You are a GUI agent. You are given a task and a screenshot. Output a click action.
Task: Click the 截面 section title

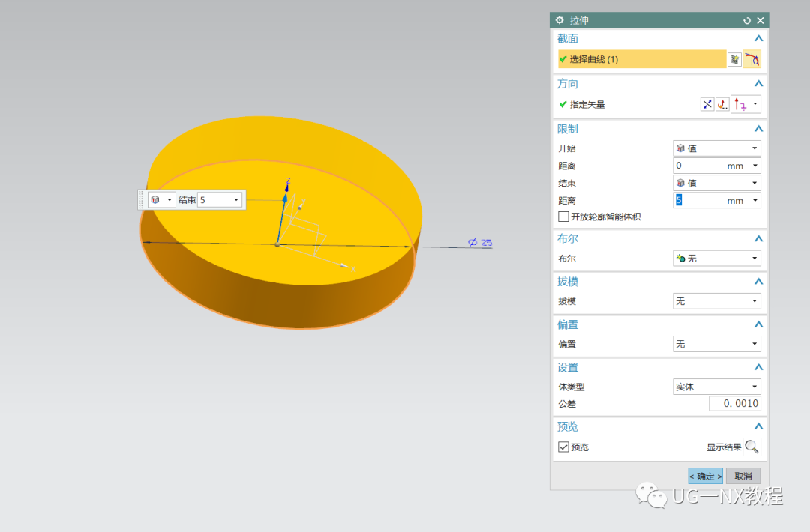(567, 39)
